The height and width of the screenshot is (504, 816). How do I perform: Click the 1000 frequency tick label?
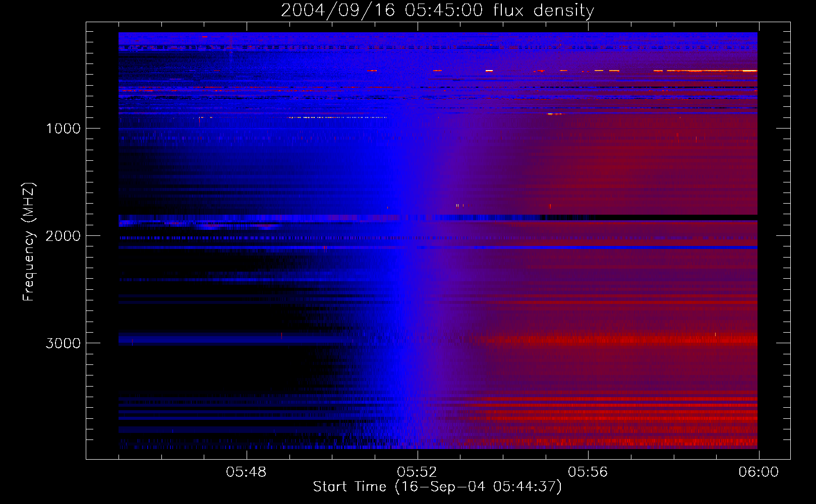pyautogui.click(x=63, y=129)
